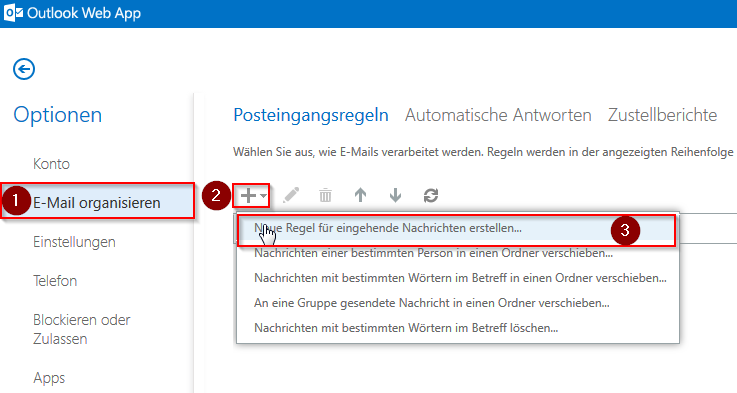Open Einstellungen in options sidebar
Viewport: 737px width, 393px height.
click(74, 242)
